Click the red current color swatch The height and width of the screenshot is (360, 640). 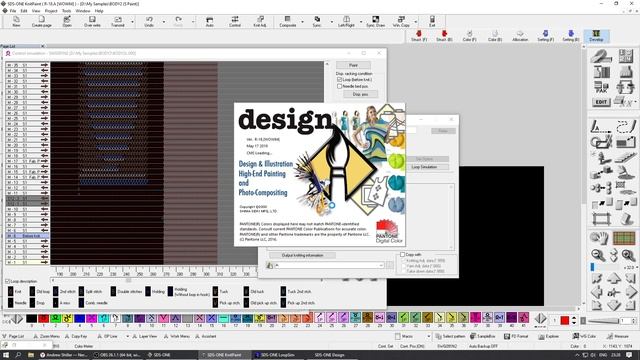pos(564,320)
